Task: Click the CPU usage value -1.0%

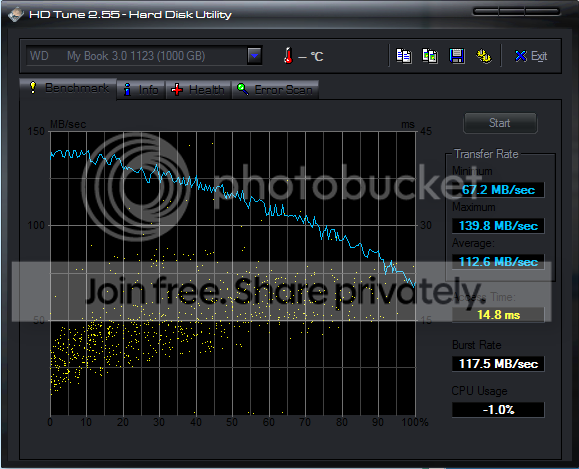Action: coord(498,410)
